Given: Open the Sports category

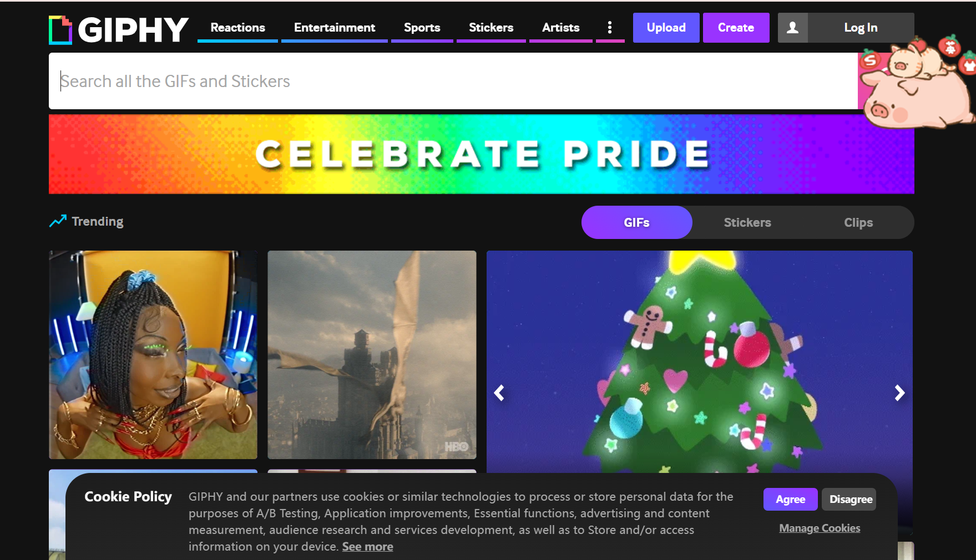Looking at the screenshot, I should pos(422,27).
